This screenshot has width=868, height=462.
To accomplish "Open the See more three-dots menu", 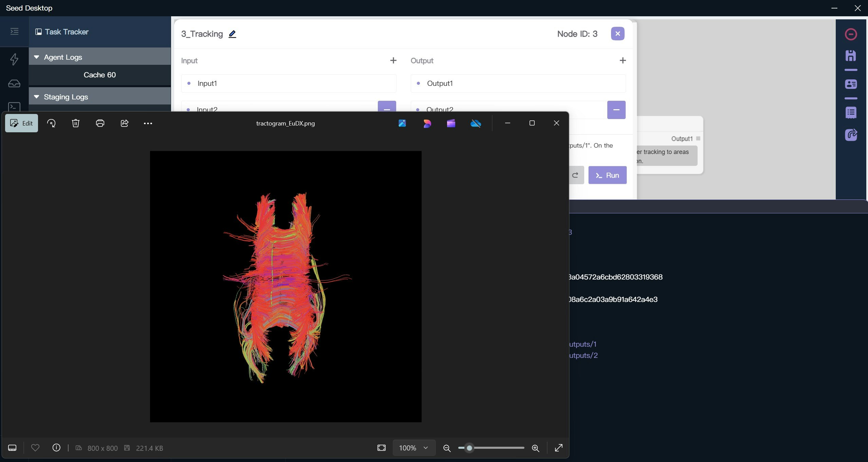I will click(x=148, y=123).
